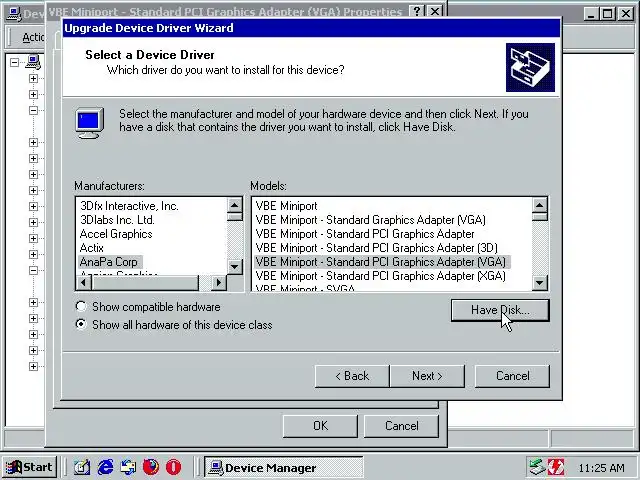Click the Manufacturers list scroll-up arrow
The image size is (640, 480).
[x=234, y=205]
